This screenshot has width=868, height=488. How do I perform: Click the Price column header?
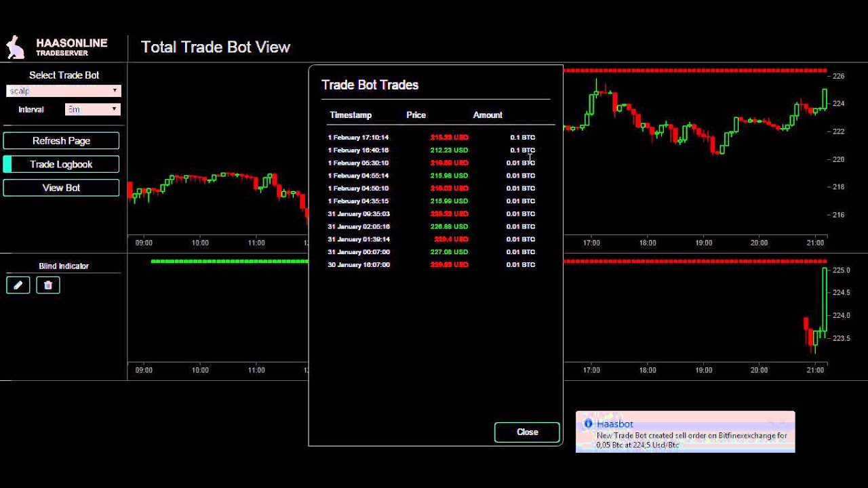tap(416, 115)
